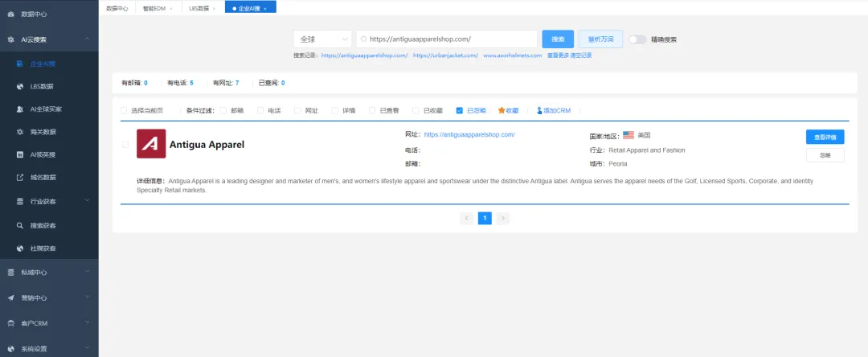Click the next page arrow
This screenshot has width=868, height=357.
(503, 219)
